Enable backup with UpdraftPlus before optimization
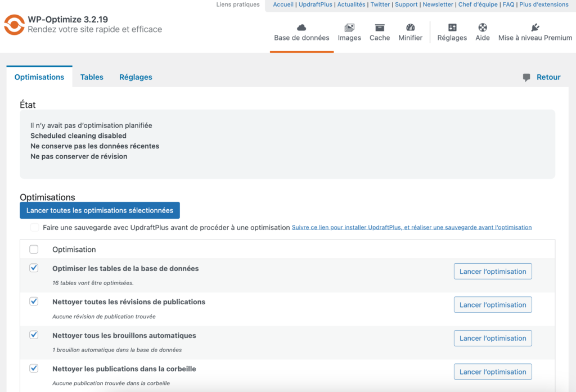 pyautogui.click(x=34, y=227)
